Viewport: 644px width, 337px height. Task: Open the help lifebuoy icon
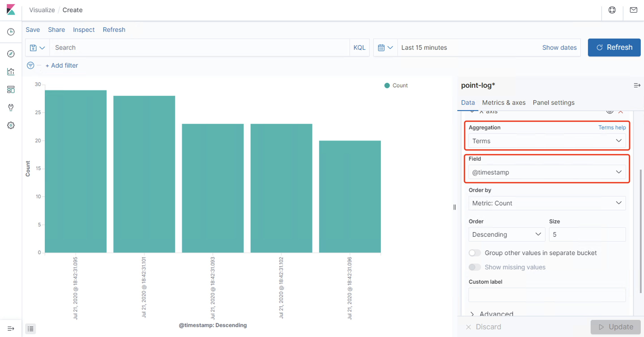(x=612, y=10)
